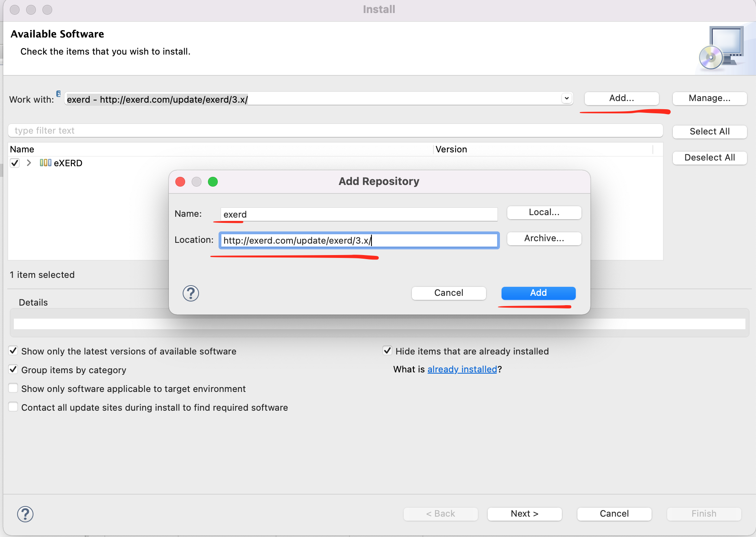756x537 pixels.
Task: Click Add... button next to Work with
Action: pyautogui.click(x=621, y=98)
